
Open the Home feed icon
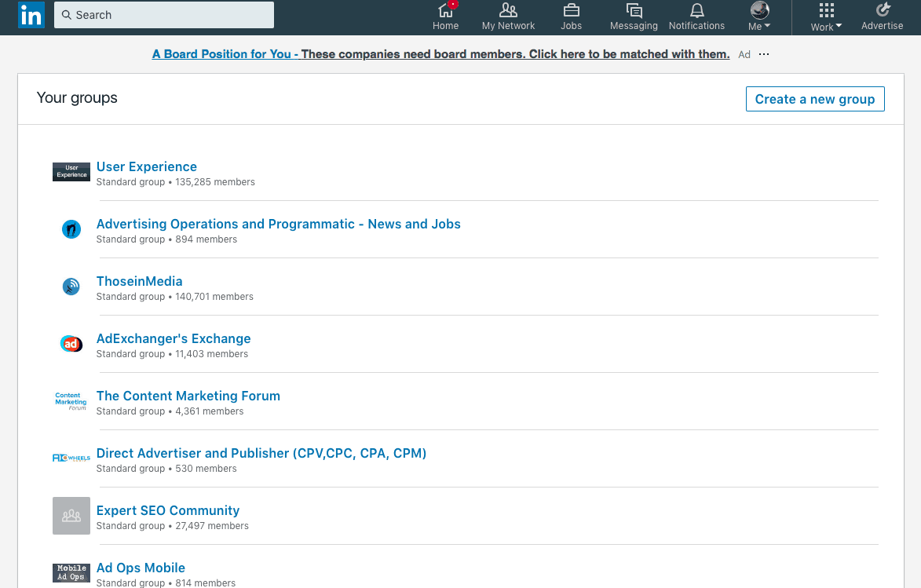pos(446,10)
